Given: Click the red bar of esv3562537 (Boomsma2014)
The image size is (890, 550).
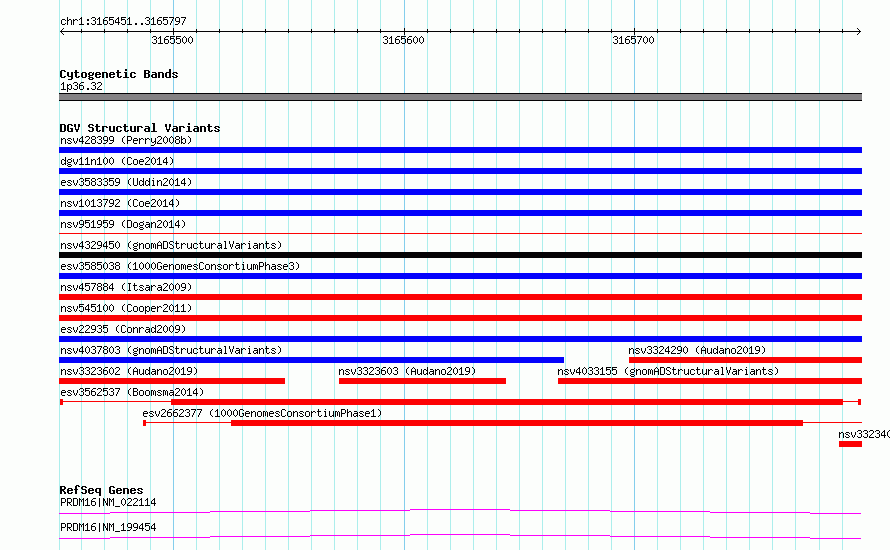Looking at the screenshot, I should click(x=507, y=402).
